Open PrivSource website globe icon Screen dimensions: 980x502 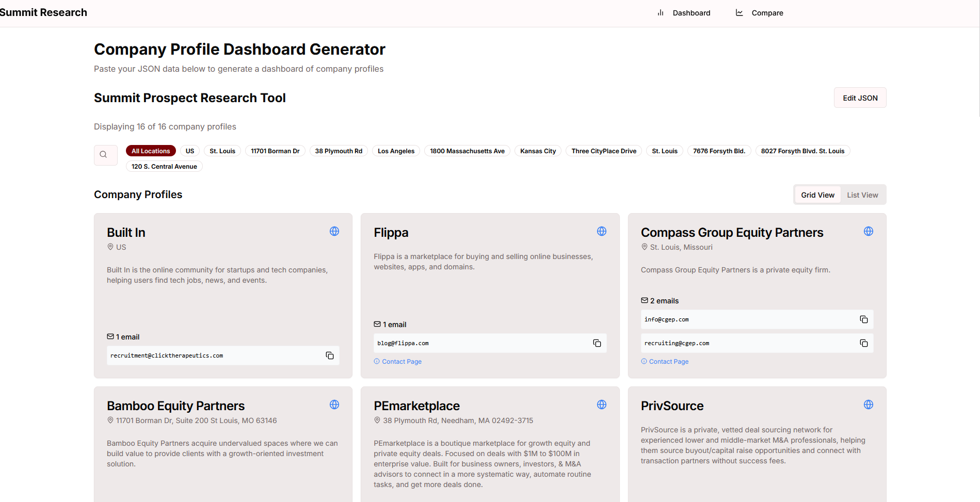[x=868, y=404]
